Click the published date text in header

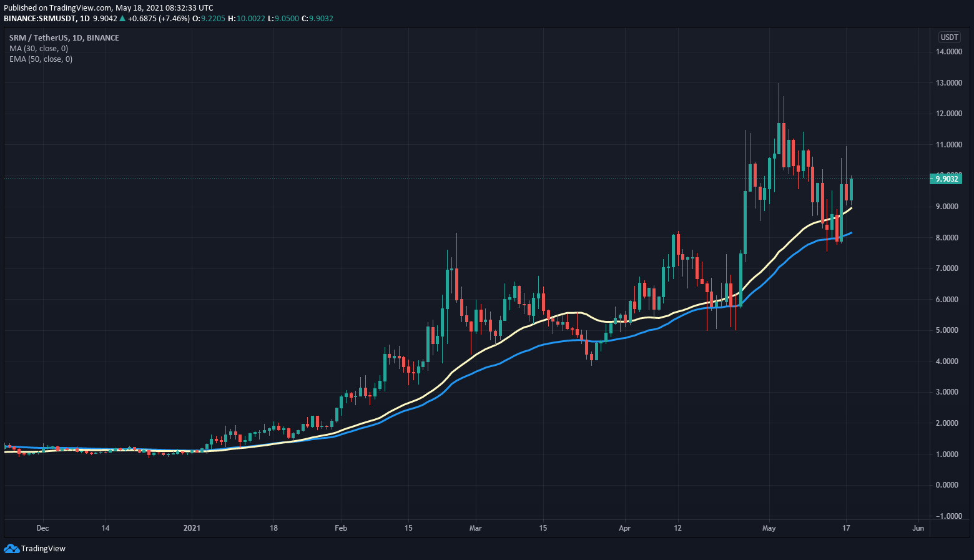[x=109, y=8]
